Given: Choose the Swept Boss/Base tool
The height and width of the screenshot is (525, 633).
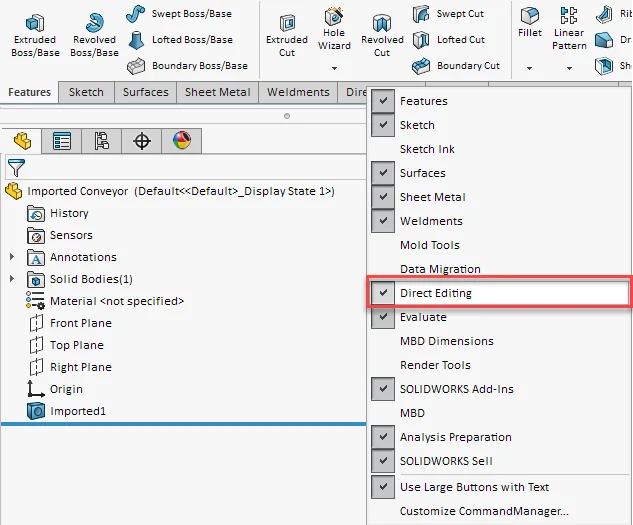Looking at the screenshot, I should click(179, 14).
